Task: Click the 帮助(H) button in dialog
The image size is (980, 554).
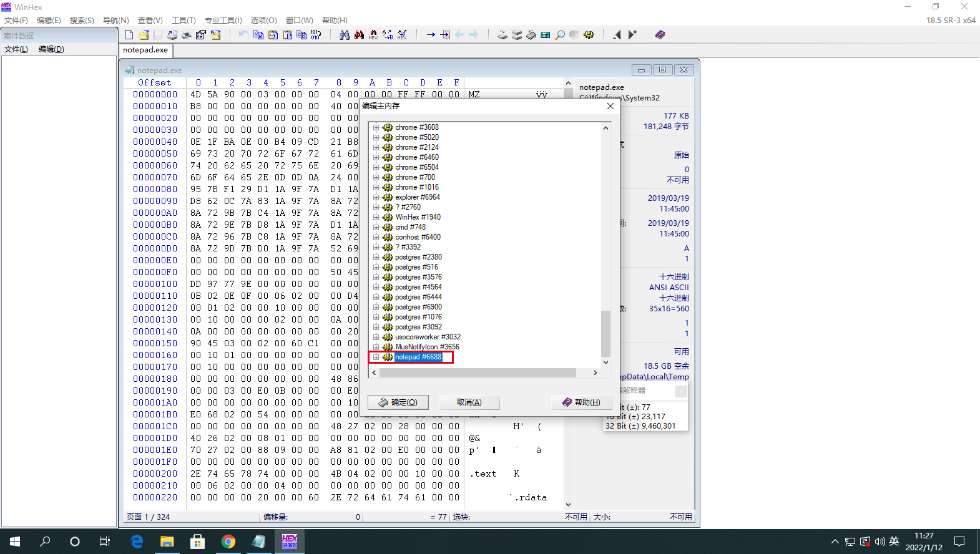Action: coord(582,402)
